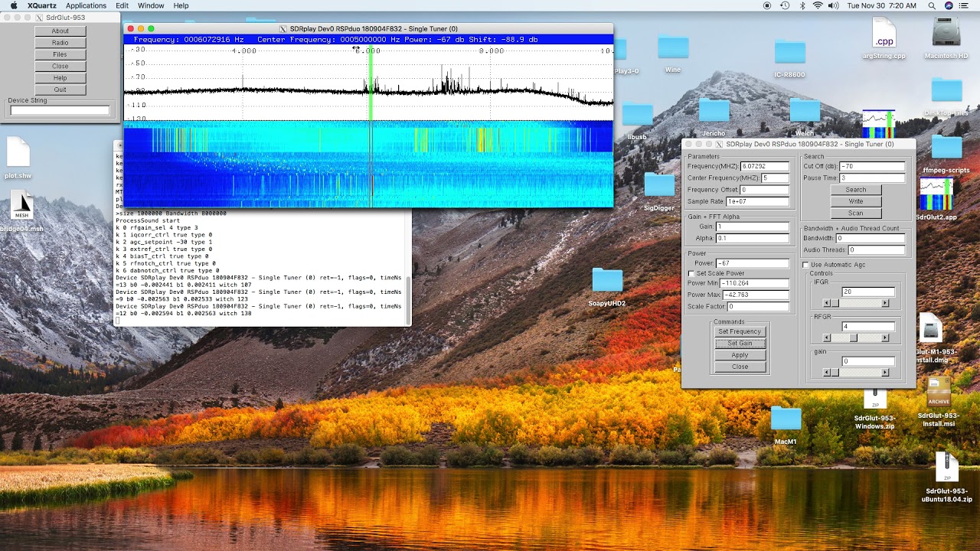
Task: Open the argString.cpp file icon
Action: pyautogui.click(x=884, y=33)
